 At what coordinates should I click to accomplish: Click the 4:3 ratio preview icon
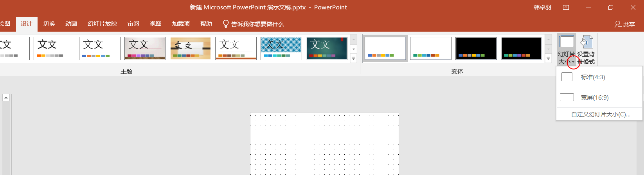[x=567, y=77]
